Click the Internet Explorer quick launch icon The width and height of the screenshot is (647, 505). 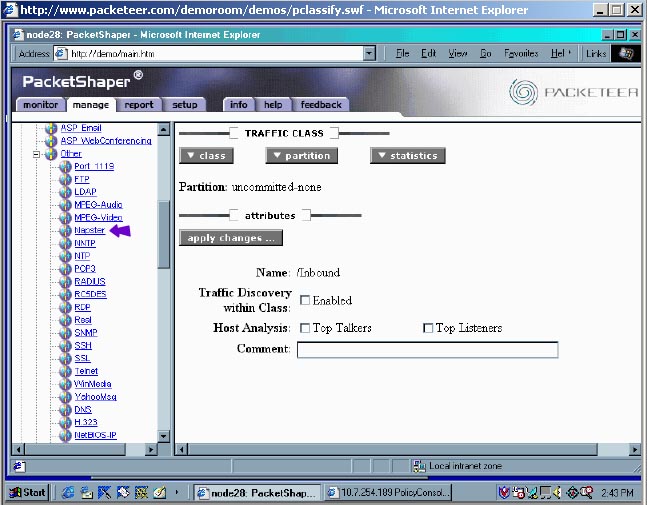point(68,492)
